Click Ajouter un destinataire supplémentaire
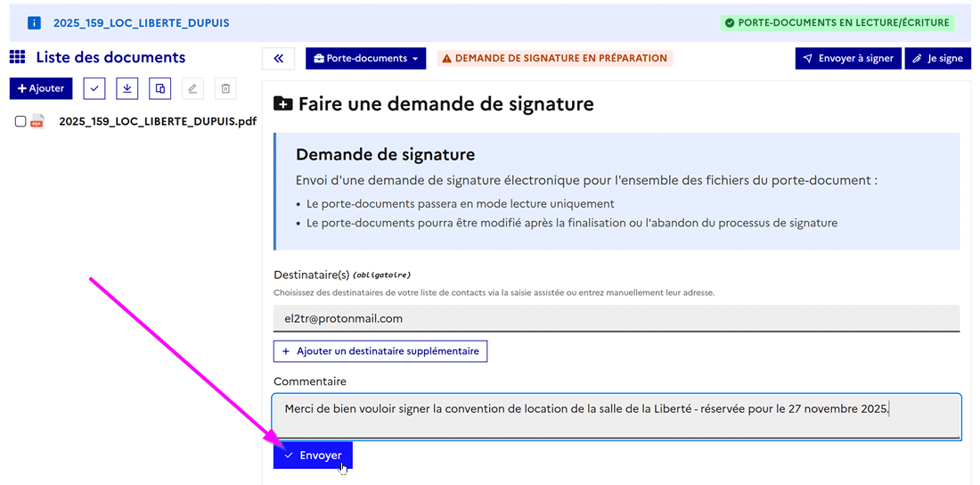The width and height of the screenshot is (980, 485). (x=380, y=351)
